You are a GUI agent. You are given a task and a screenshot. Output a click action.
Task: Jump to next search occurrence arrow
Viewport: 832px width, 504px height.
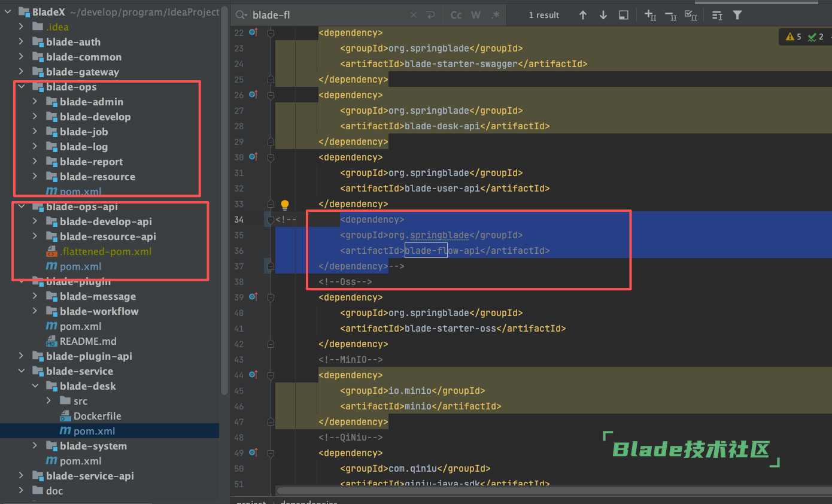tap(603, 15)
